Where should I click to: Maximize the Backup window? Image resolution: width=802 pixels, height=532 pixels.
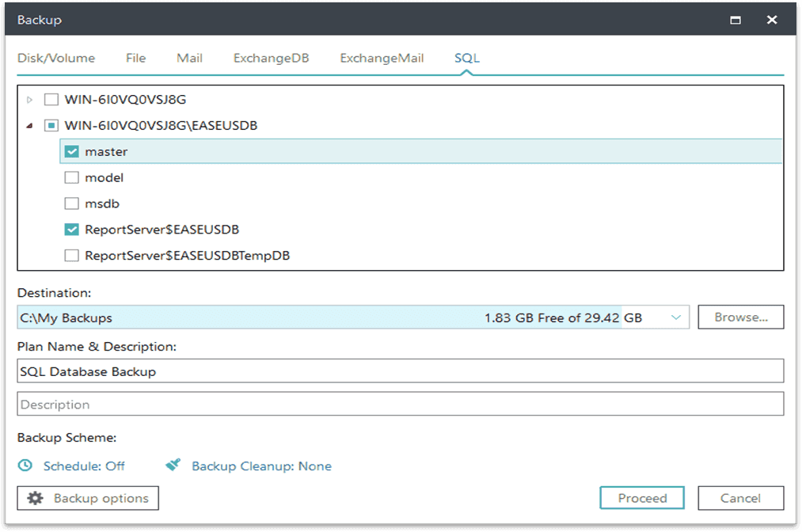pos(735,20)
